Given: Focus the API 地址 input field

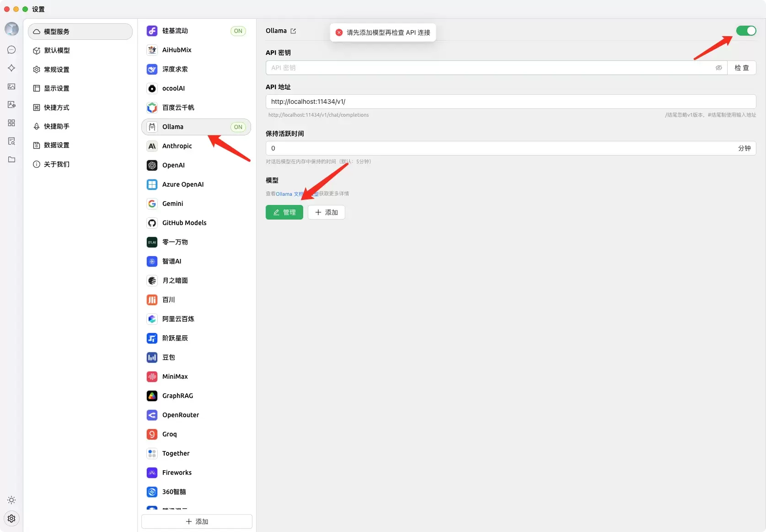Looking at the screenshot, I should click(511, 102).
